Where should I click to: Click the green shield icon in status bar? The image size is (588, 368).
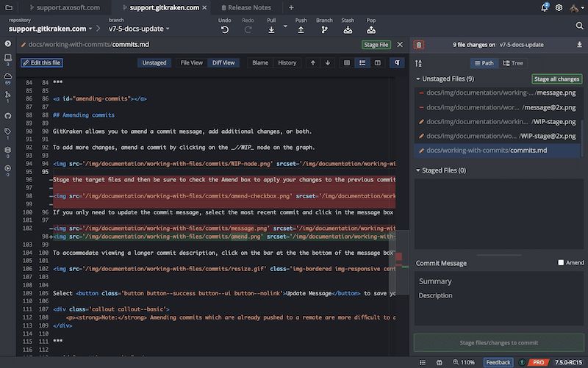pyautogui.click(x=522, y=362)
